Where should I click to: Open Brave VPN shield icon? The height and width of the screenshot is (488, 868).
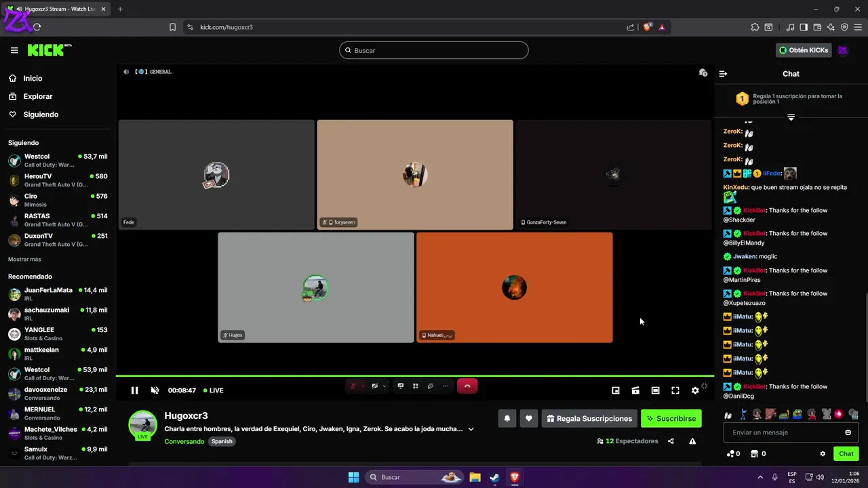pyautogui.click(x=844, y=27)
